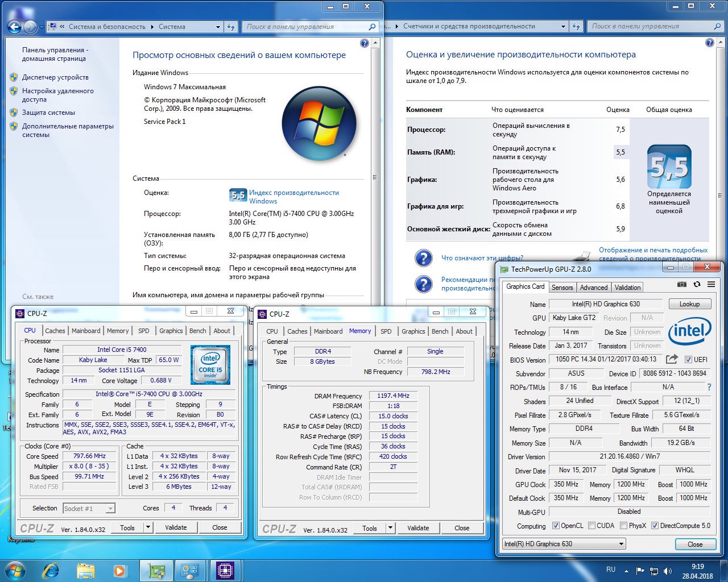Open Windows Media Player from the taskbar
Screen dimensions: 728x582
point(119,570)
